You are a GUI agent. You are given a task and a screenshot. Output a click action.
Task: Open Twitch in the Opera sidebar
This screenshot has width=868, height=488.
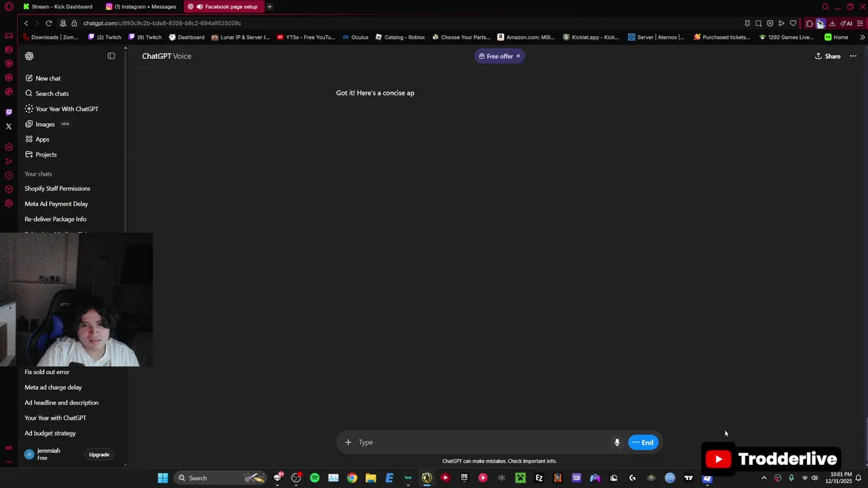(9, 112)
